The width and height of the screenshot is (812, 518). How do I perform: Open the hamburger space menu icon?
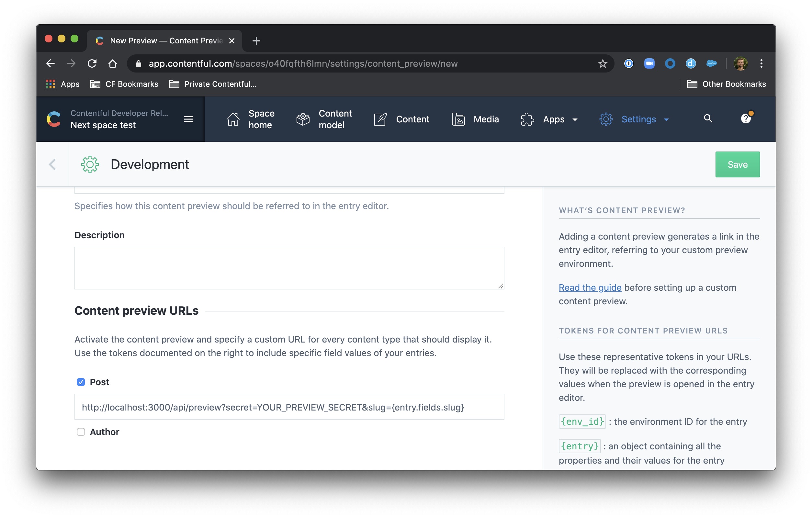pyautogui.click(x=188, y=119)
